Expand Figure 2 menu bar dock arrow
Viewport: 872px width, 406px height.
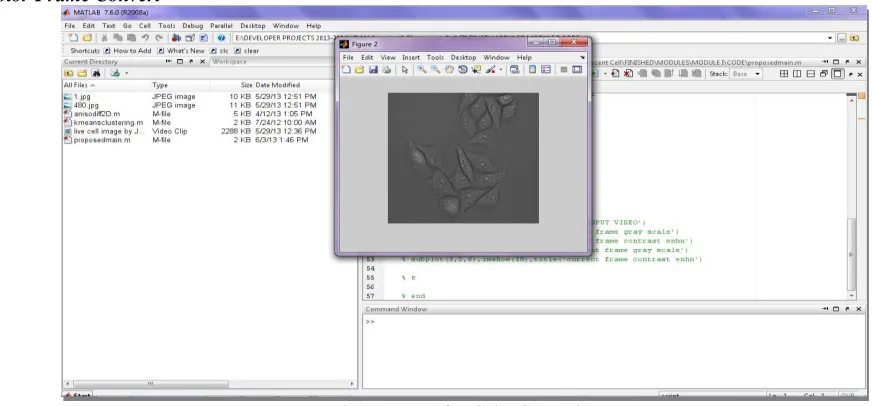tap(582, 57)
